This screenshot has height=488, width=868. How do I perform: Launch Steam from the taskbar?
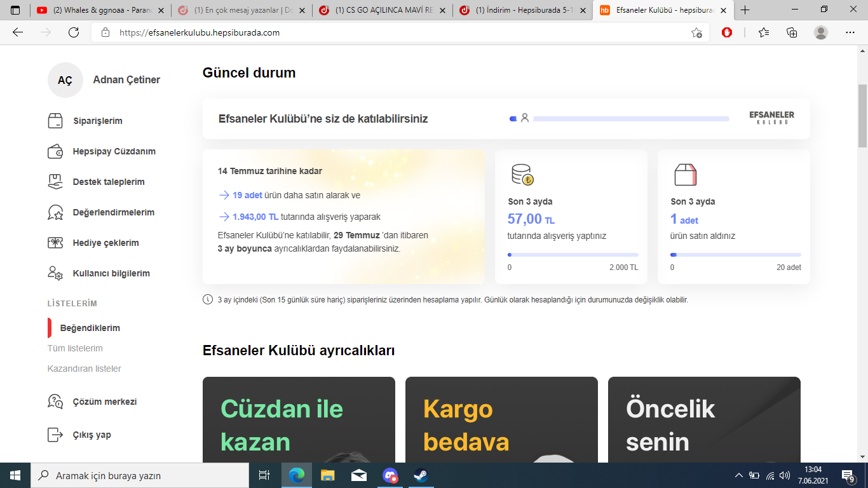(420, 474)
